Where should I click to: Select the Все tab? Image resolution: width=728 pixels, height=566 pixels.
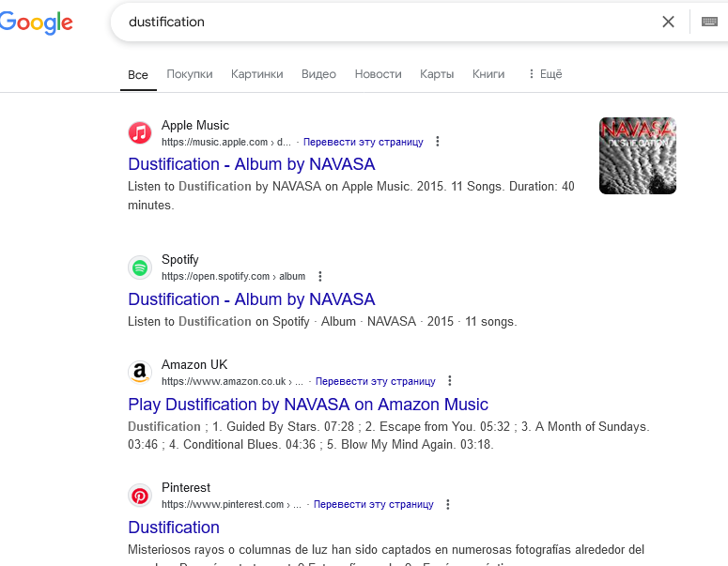138,75
